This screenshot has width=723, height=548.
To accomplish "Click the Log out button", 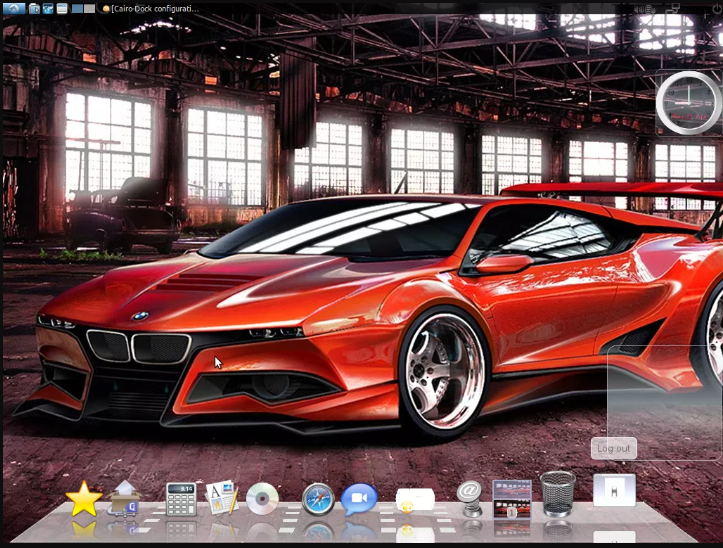I will point(614,448).
